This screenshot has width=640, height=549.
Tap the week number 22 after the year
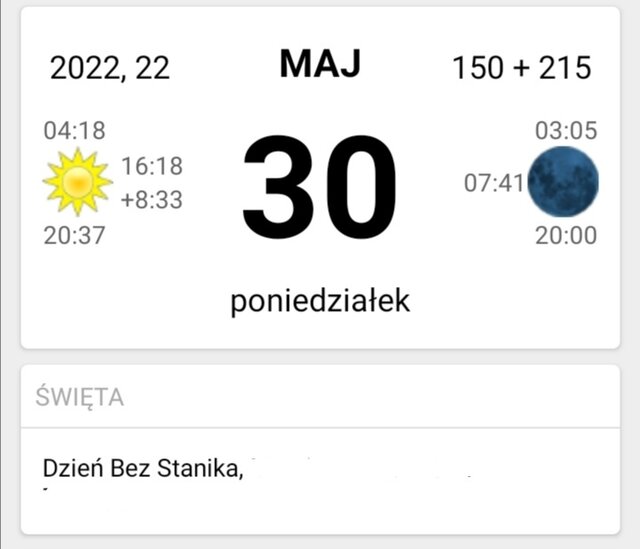153,68
